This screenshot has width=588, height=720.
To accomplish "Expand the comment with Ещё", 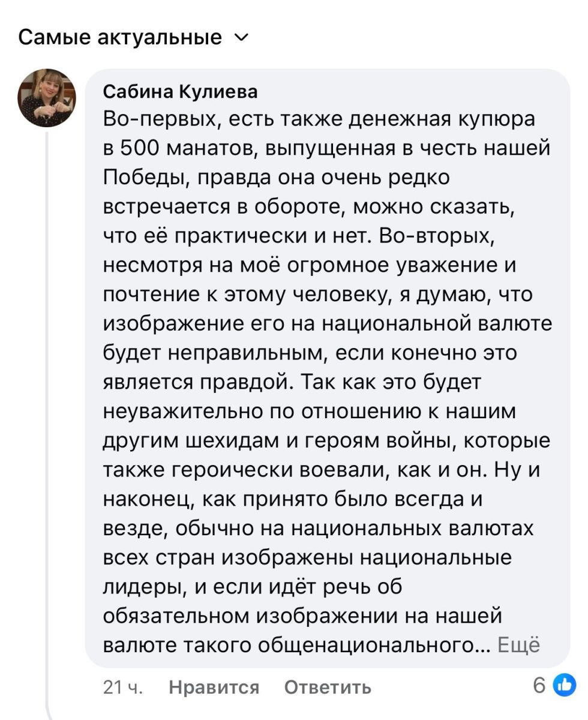I will click(x=520, y=644).
